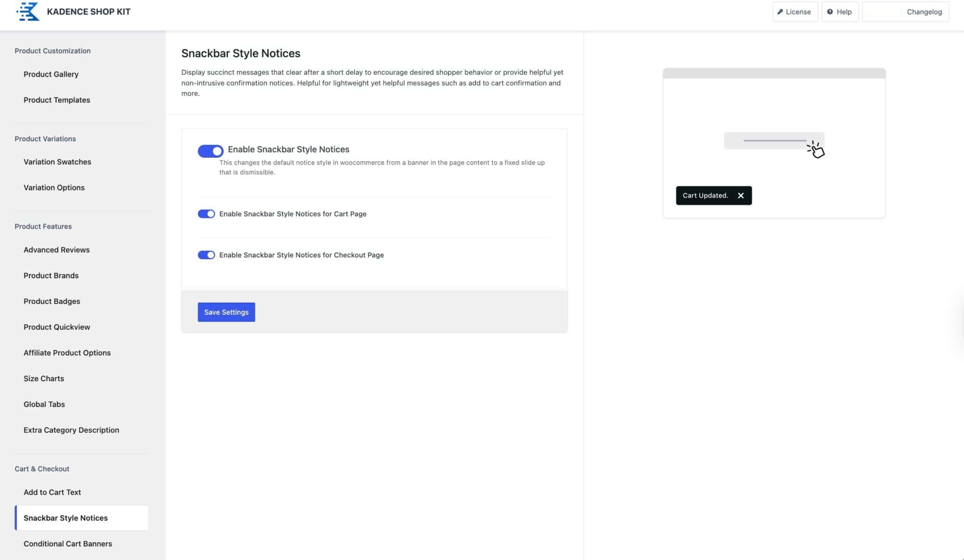Image resolution: width=964 pixels, height=560 pixels.
Task: Open Add to Cart Text settings
Action: [x=52, y=492]
